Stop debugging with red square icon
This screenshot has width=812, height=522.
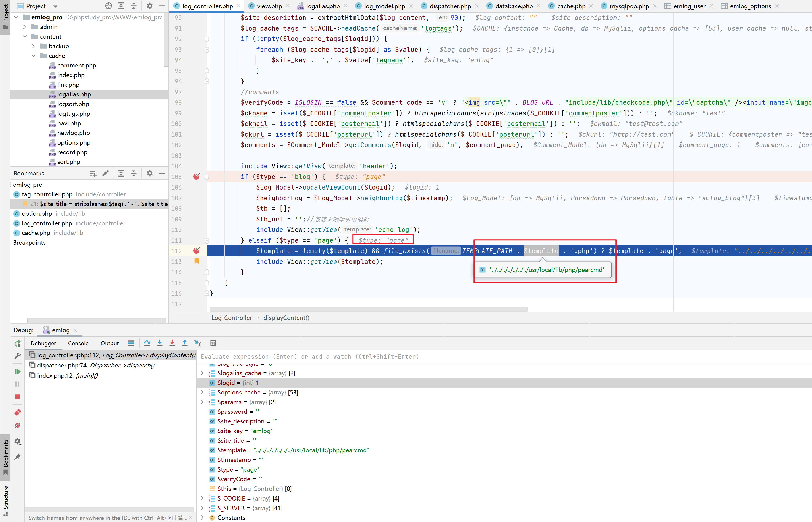coord(18,397)
